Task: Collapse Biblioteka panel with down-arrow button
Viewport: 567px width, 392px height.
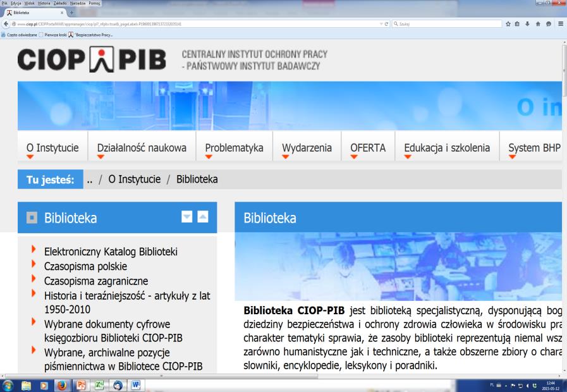Action: tap(186, 217)
